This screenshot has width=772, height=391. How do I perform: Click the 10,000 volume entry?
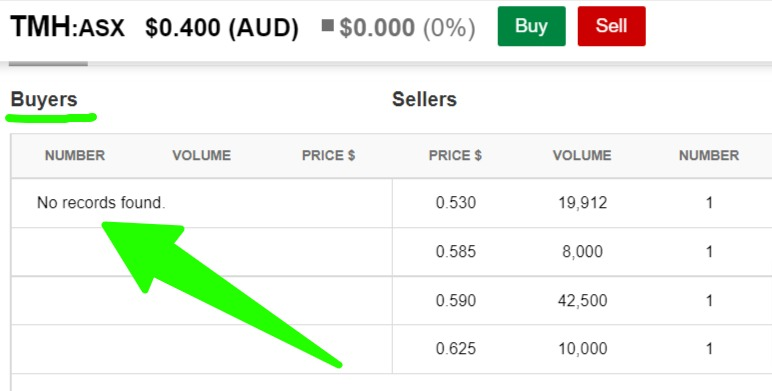tap(582, 349)
